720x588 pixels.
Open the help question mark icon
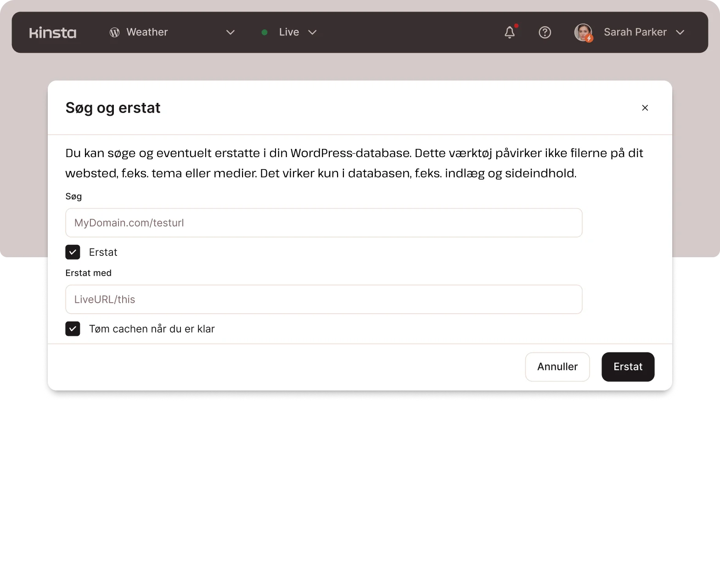[x=545, y=32]
